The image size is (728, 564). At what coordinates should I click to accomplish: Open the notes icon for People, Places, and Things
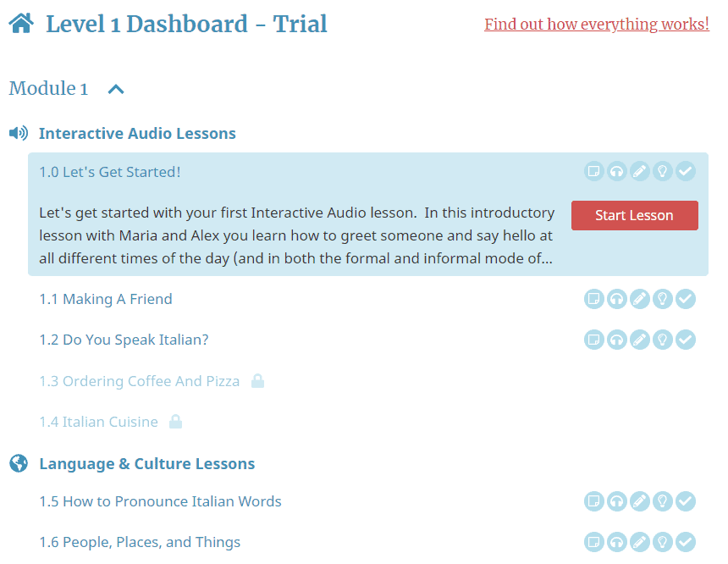click(x=593, y=541)
